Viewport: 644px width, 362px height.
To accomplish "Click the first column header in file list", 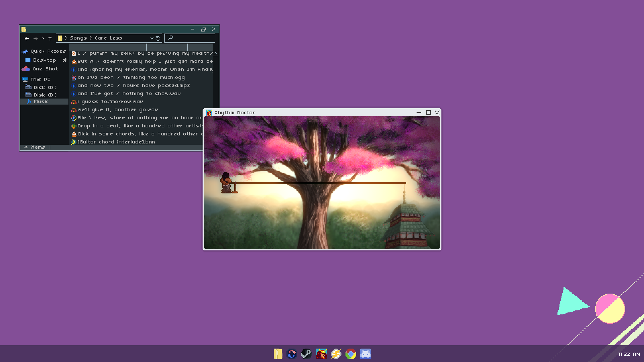I will point(108,47).
